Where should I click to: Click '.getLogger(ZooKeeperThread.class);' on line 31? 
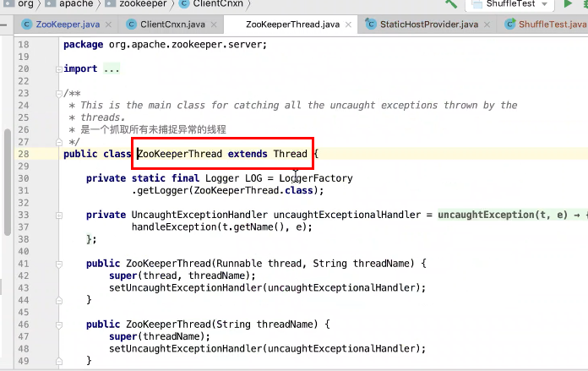[x=227, y=190]
